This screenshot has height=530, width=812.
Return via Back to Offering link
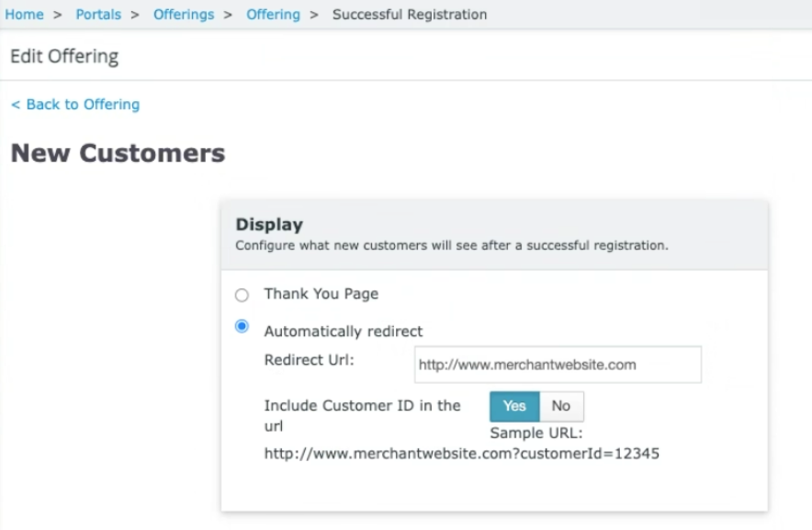[75, 105]
